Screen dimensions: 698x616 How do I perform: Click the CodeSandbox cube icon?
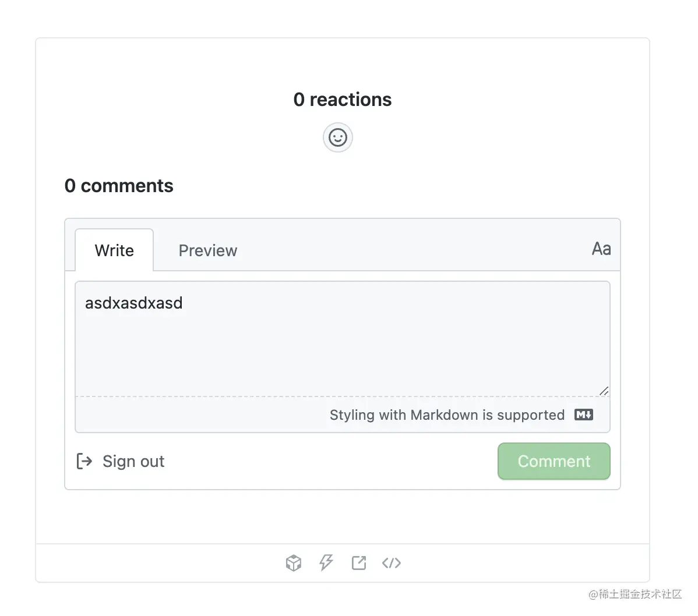(294, 563)
